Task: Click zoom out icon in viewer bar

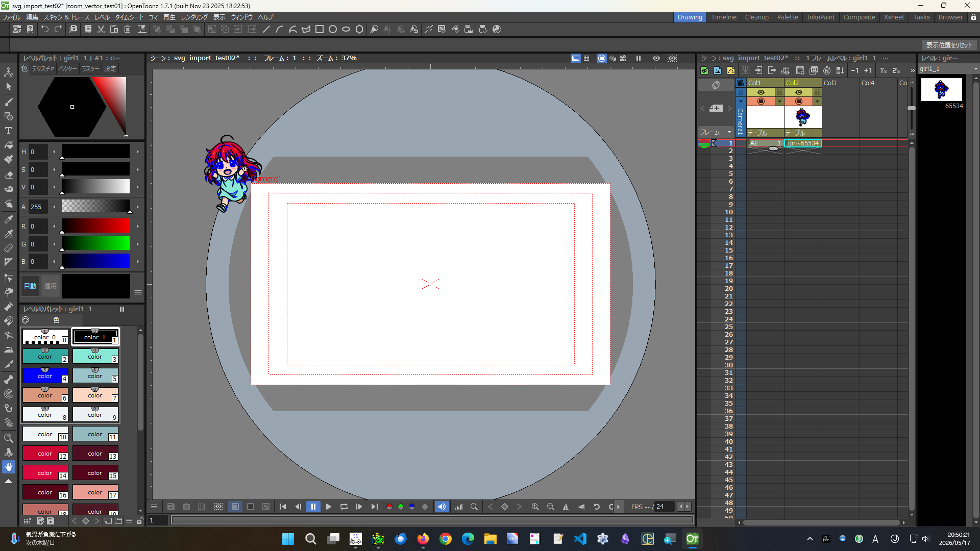Action: coord(550,507)
